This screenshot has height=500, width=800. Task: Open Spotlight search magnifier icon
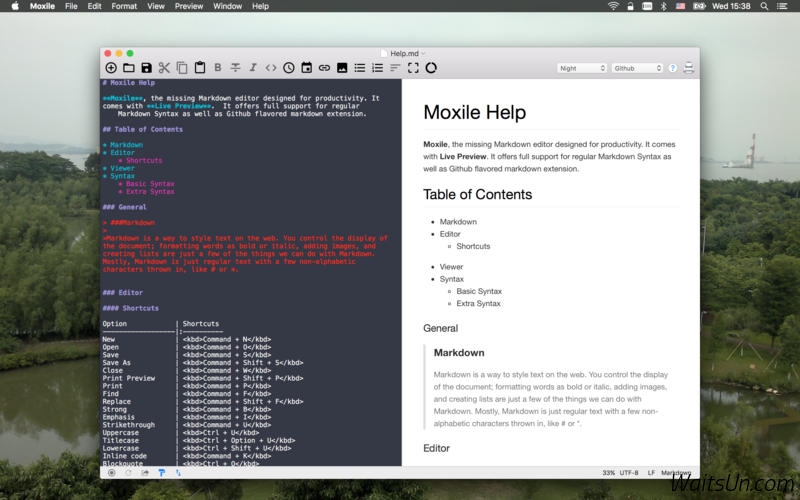pyautogui.click(x=764, y=6)
